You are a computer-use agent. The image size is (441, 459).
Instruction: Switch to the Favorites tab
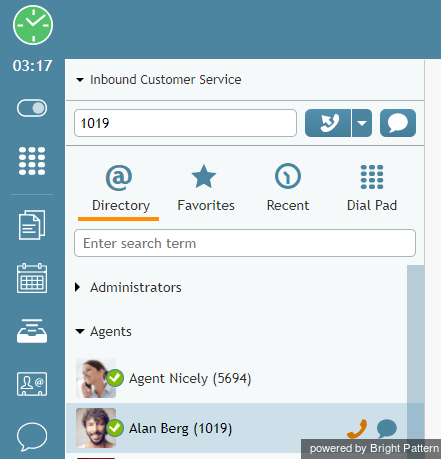point(206,188)
